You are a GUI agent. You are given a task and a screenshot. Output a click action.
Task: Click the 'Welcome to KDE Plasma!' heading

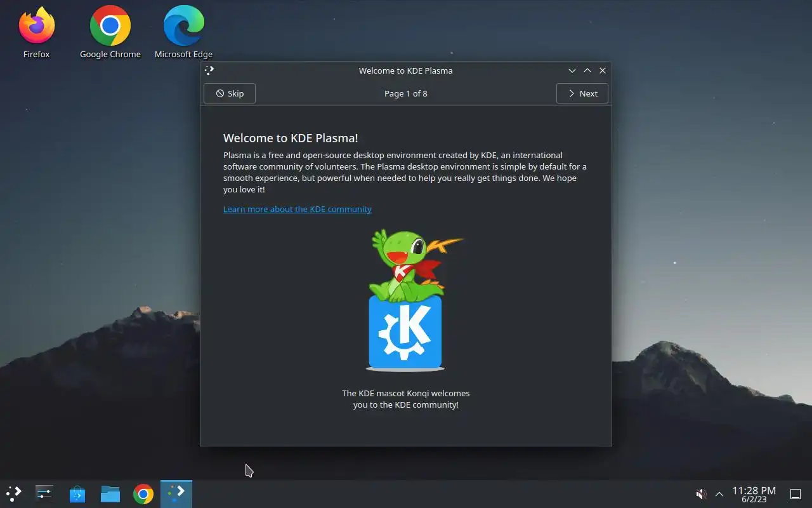point(291,138)
